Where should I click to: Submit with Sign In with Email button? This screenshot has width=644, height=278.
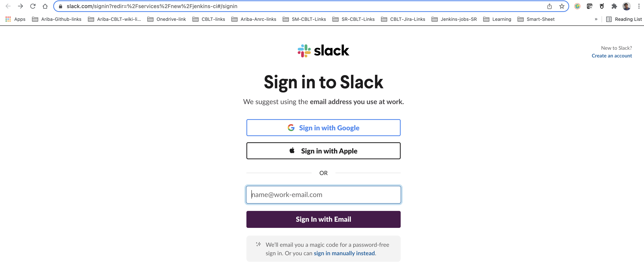pyautogui.click(x=323, y=219)
